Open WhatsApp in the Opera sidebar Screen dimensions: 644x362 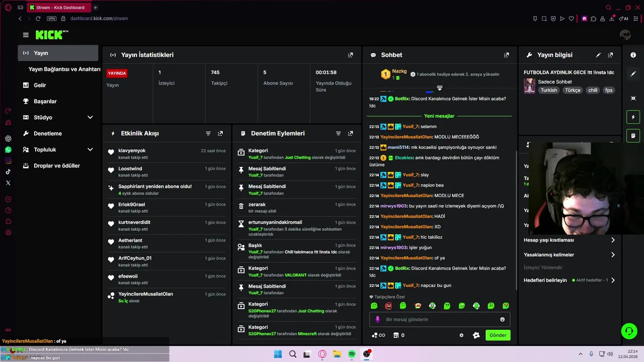pos(8,150)
